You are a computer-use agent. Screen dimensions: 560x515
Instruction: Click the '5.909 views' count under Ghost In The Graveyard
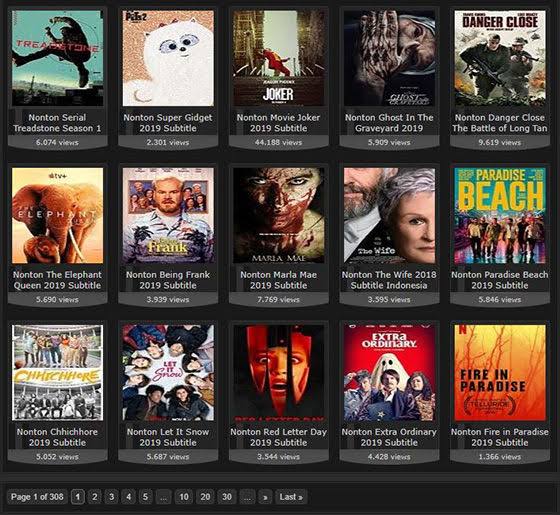click(x=389, y=142)
